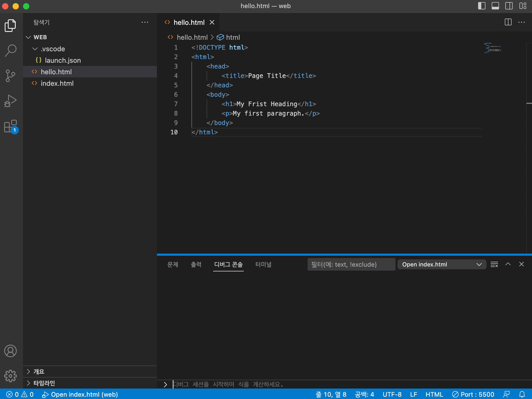Clear the debug console output
This screenshot has width=532, height=399.
pos(494,264)
